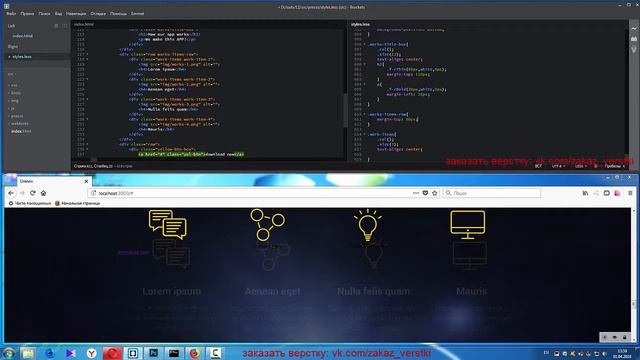Open the Отладка menu in Brackets
Screen dimensions: 640x360
point(98,14)
